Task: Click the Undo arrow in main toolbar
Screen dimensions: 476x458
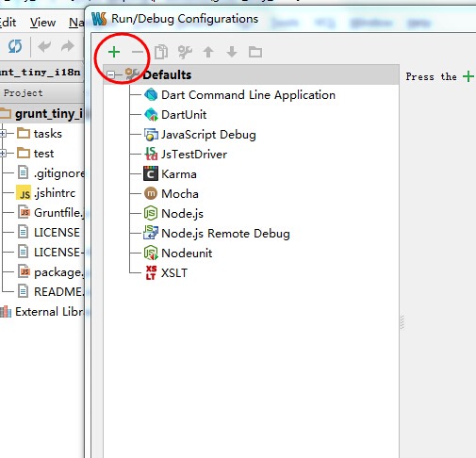Action: 44,47
